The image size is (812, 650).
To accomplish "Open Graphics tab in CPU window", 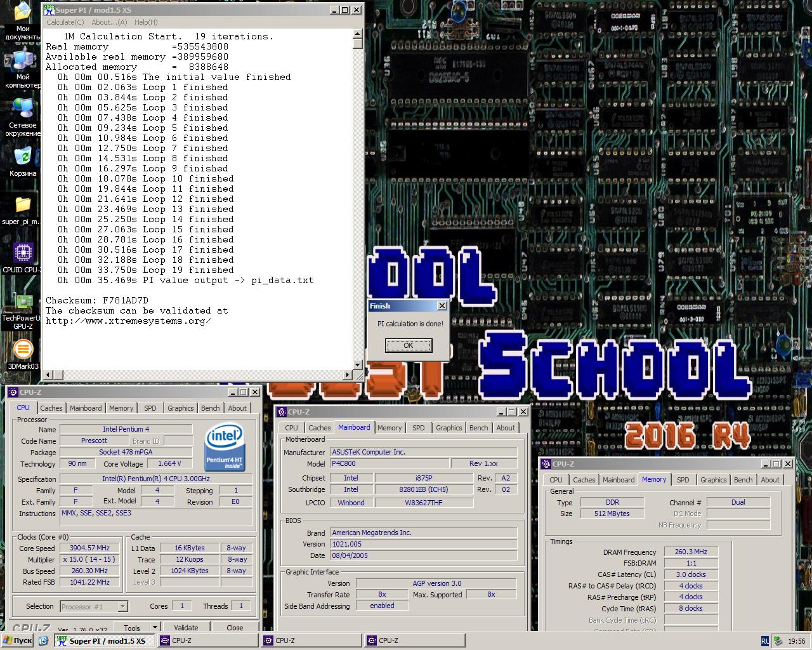I will click(181, 408).
